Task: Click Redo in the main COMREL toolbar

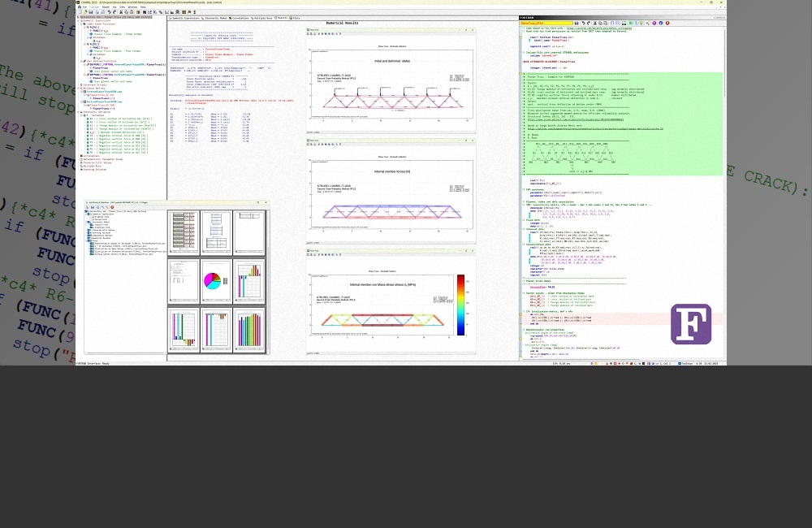Action: click(114, 12)
